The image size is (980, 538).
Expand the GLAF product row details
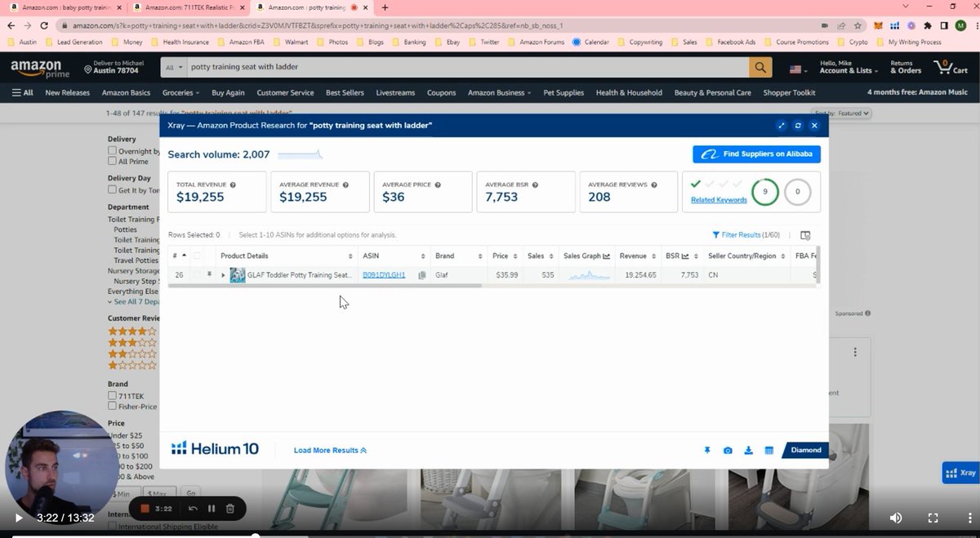[x=223, y=275]
